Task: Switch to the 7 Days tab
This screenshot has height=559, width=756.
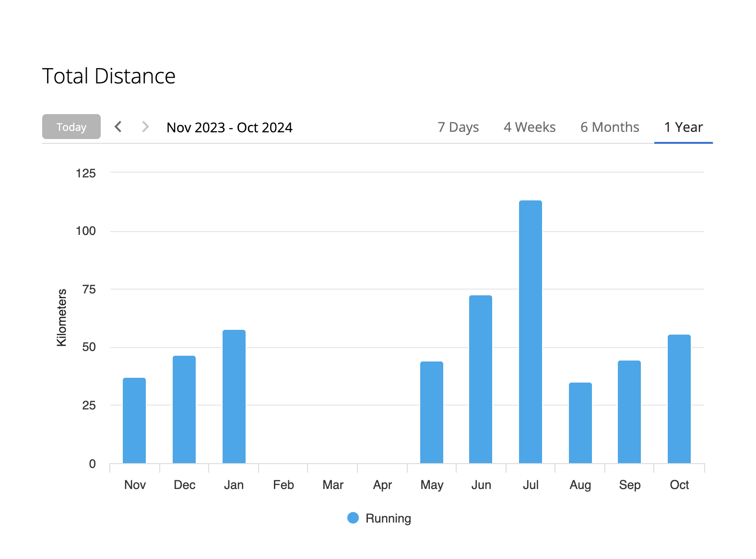Action: (458, 127)
